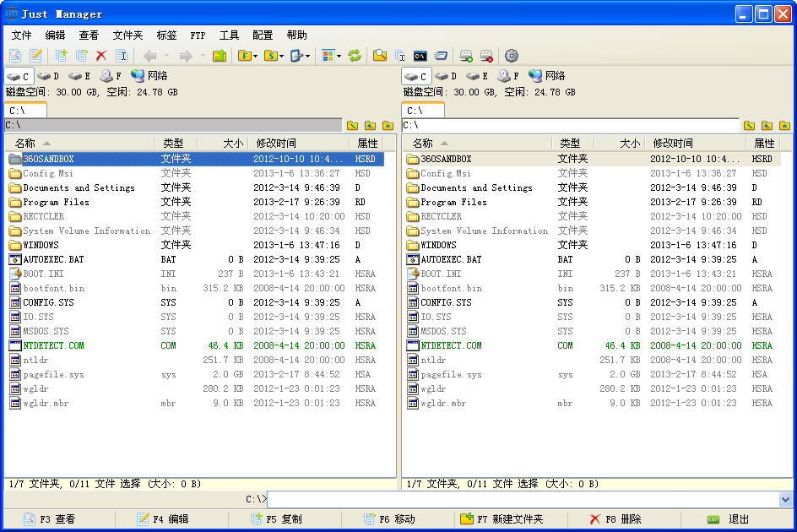
Task: Click the disconnect network drive icon
Action: click(486, 56)
